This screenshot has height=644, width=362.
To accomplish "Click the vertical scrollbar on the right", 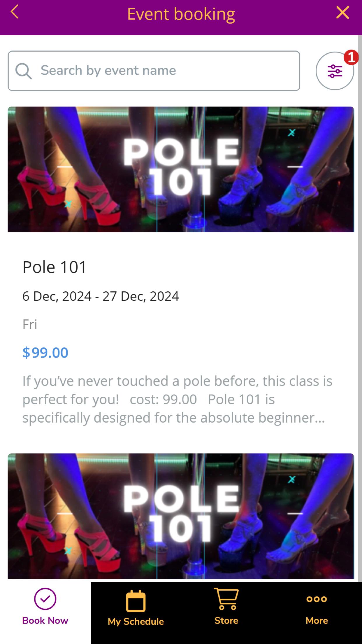I will 360,309.
